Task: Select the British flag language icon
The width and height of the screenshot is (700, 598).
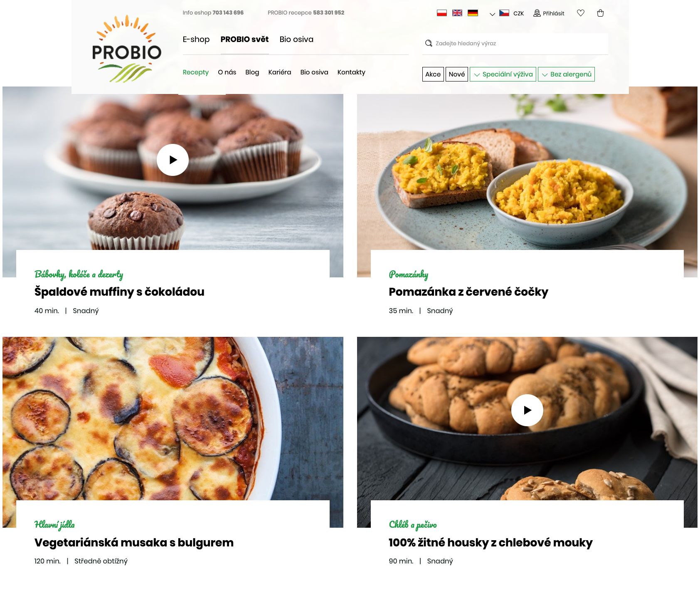Action: pyautogui.click(x=457, y=13)
